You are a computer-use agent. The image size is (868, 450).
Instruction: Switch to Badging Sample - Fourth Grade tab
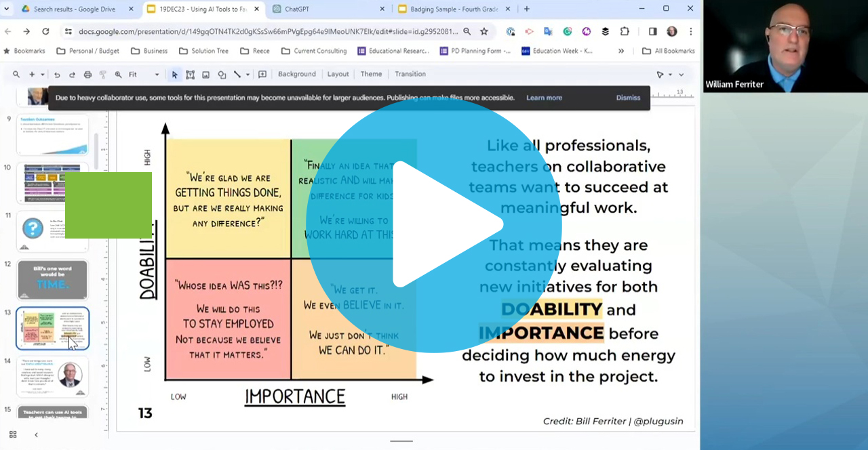tap(452, 9)
